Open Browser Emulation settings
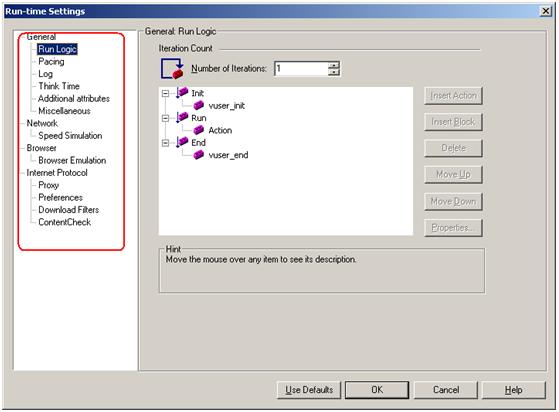 pyautogui.click(x=72, y=160)
